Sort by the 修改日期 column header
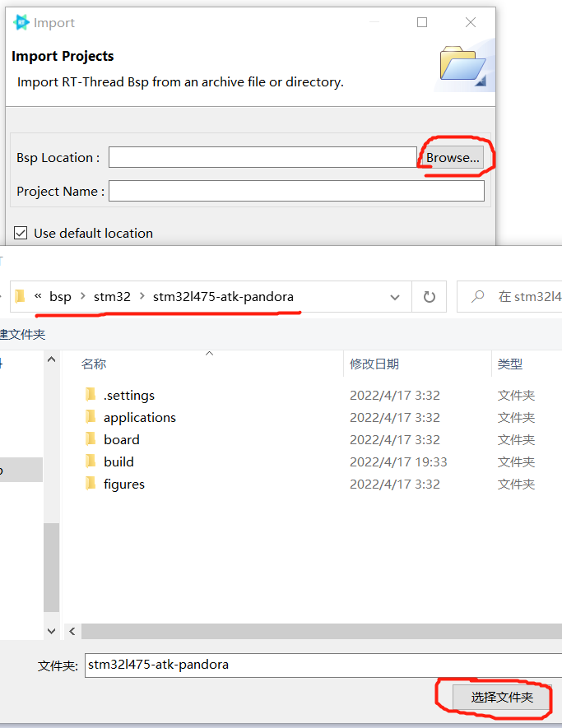Image resolution: width=562 pixels, height=728 pixels. pos(374,364)
